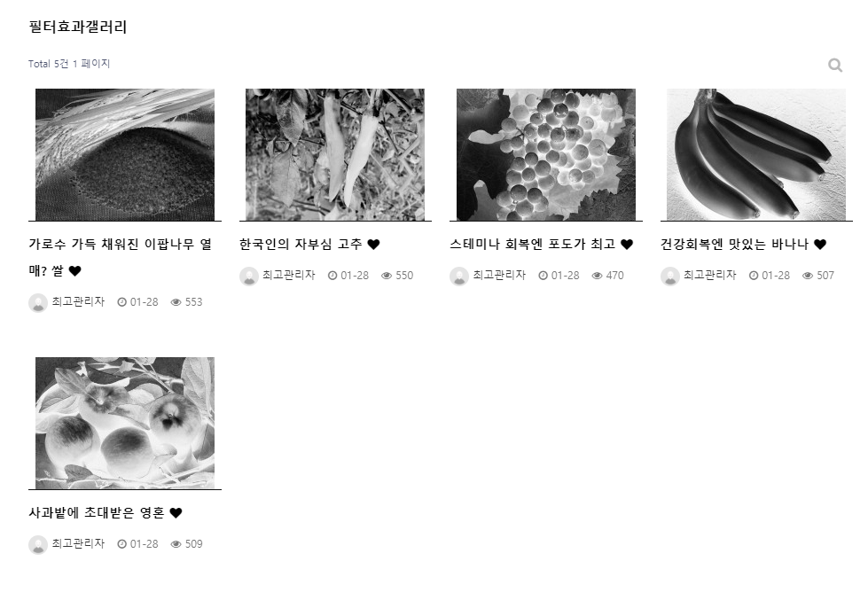Open post titled 사과밭에 초대받은 영혼
Screen dimensions: 868x608
point(97,513)
